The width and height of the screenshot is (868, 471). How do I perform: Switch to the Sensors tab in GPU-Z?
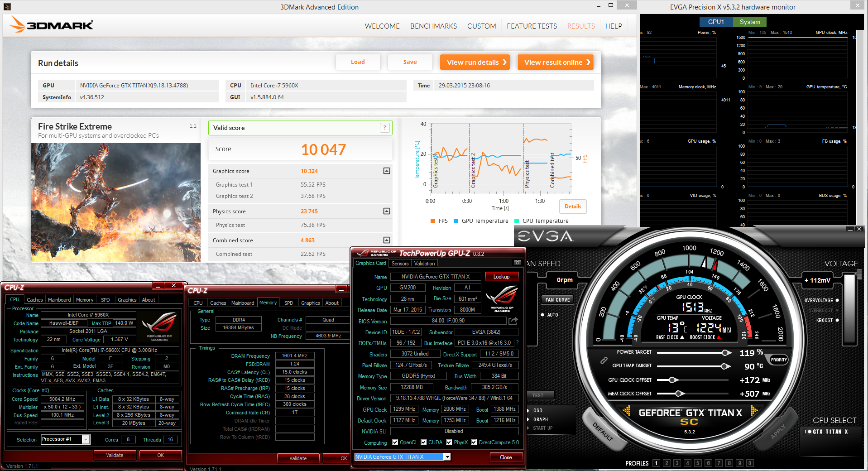click(400, 264)
